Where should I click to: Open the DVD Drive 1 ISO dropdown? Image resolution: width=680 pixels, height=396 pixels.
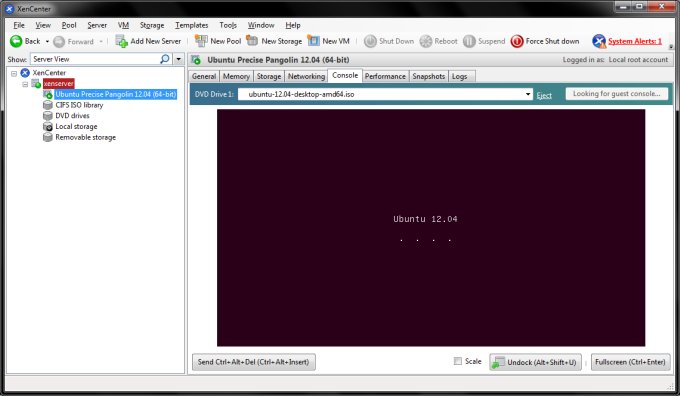(x=528, y=94)
